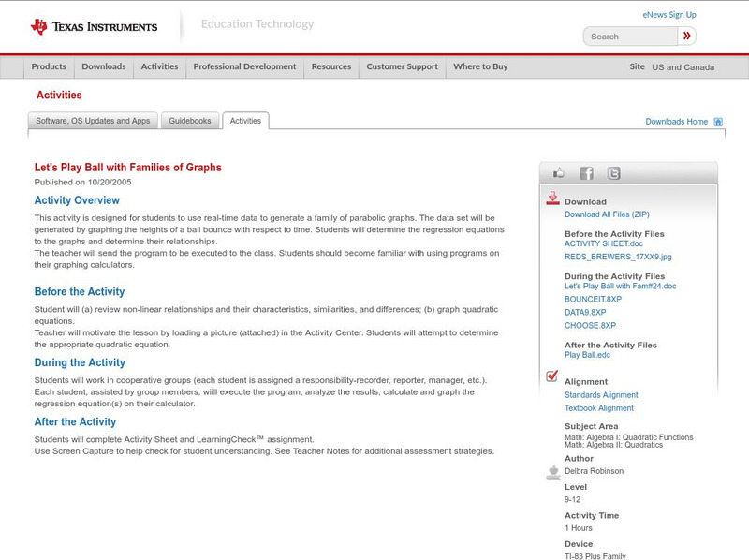Screen dimensions: 749x560
Task: Open the Standards Alignment link
Action: [x=601, y=395]
